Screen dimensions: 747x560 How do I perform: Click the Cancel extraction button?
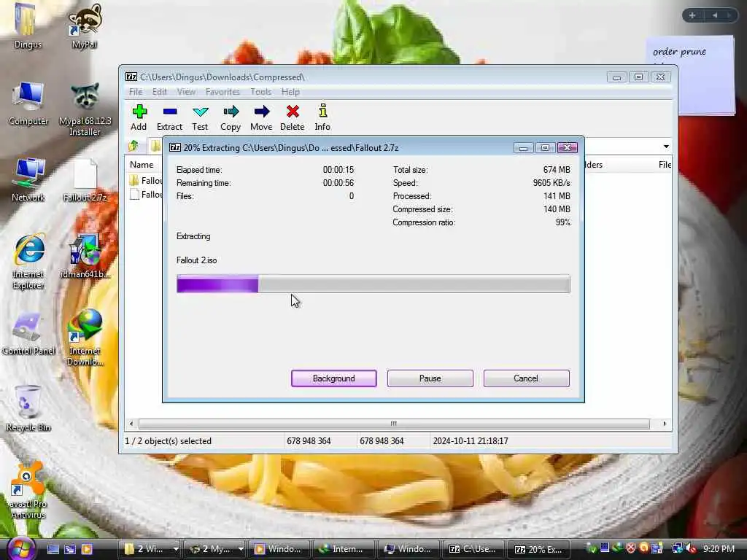click(527, 378)
